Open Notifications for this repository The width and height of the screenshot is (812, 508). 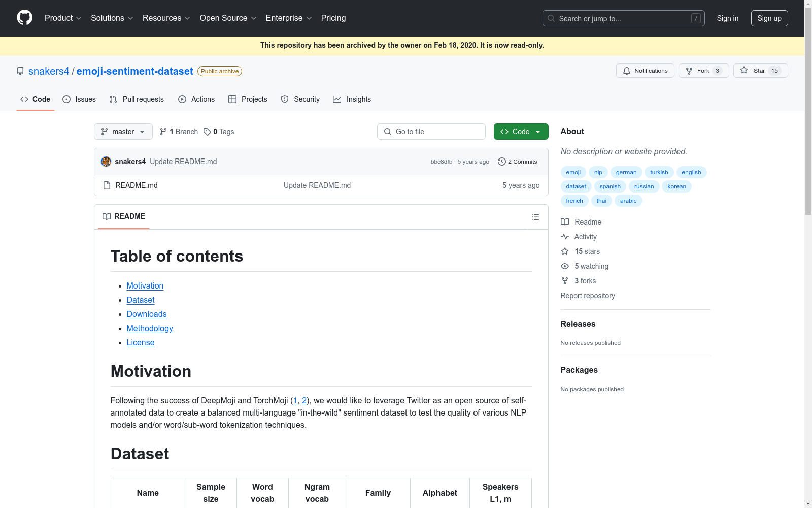tap(645, 71)
